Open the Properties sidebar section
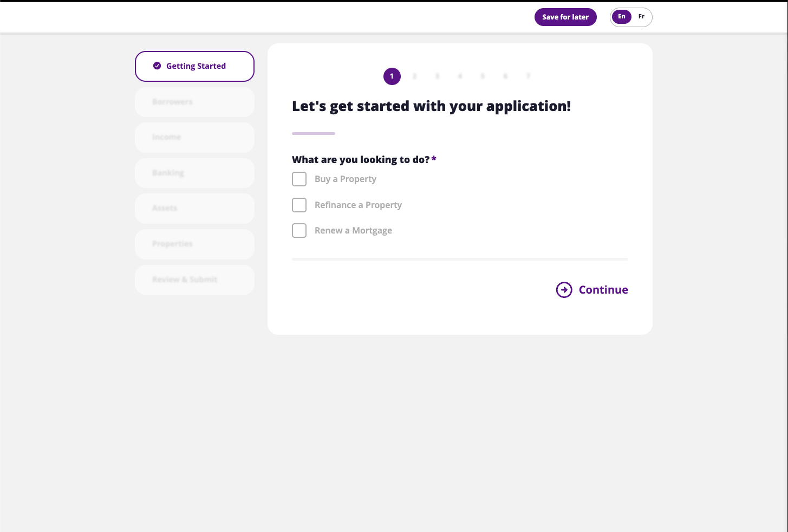The height and width of the screenshot is (532, 788). click(194, 244)
